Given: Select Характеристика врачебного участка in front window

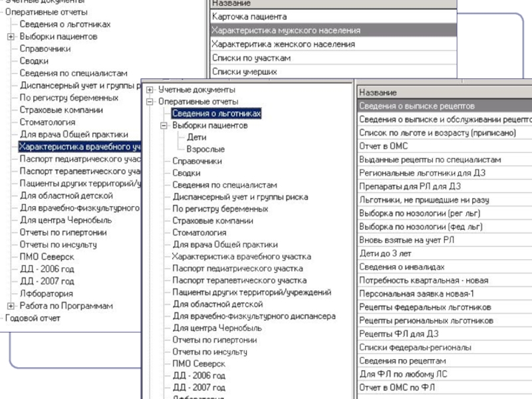Looking at the screenshot, I should pos(241,257).
